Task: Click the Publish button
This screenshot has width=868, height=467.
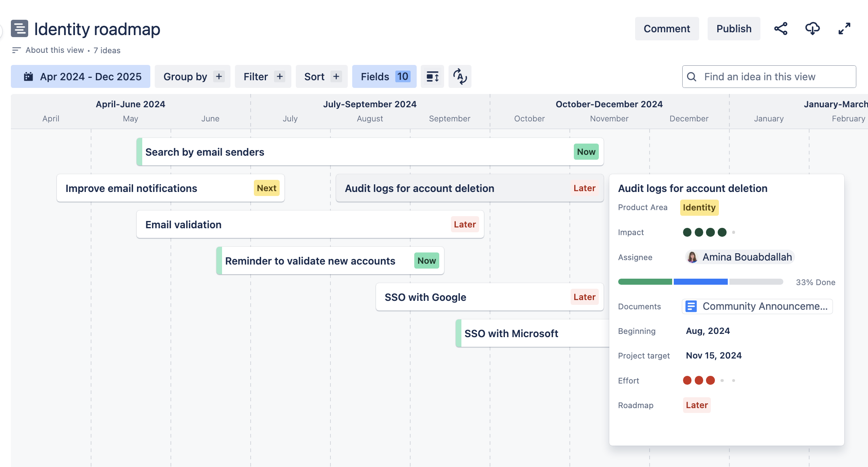Action: tap(734, 29)
